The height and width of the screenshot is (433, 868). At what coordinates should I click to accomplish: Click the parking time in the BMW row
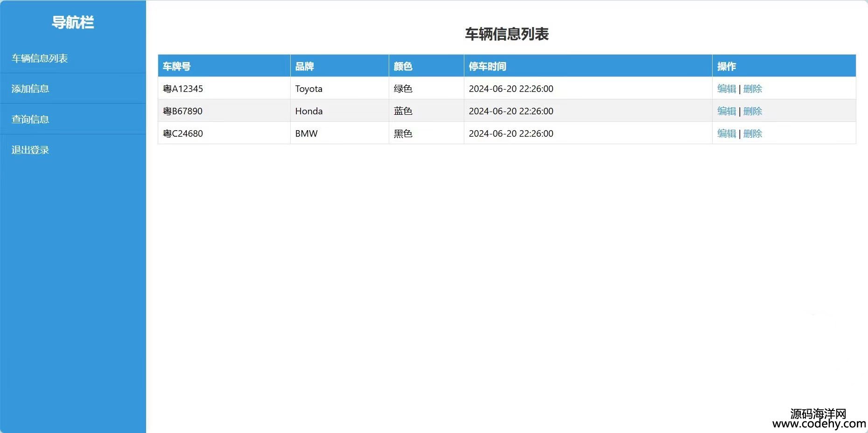pyautogui.click(x=511, y=133)
